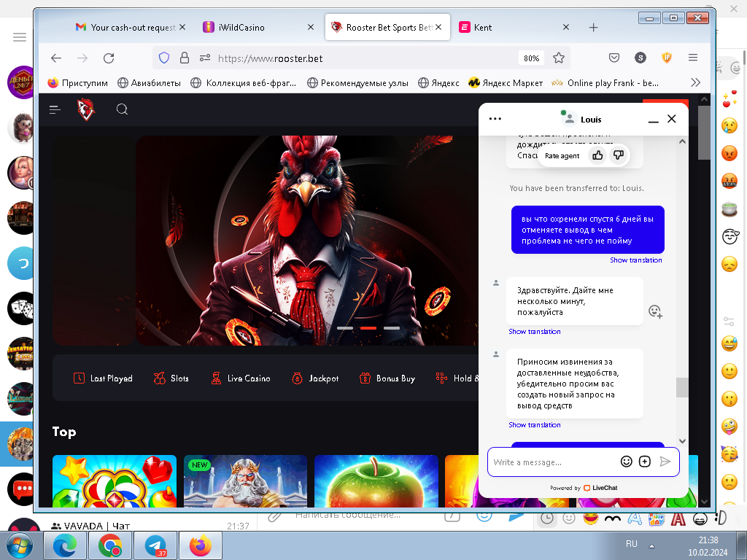Open the IP shield extension icon
Image resolution: width=747 pixels, height=560 pixels.
(667, 58)
